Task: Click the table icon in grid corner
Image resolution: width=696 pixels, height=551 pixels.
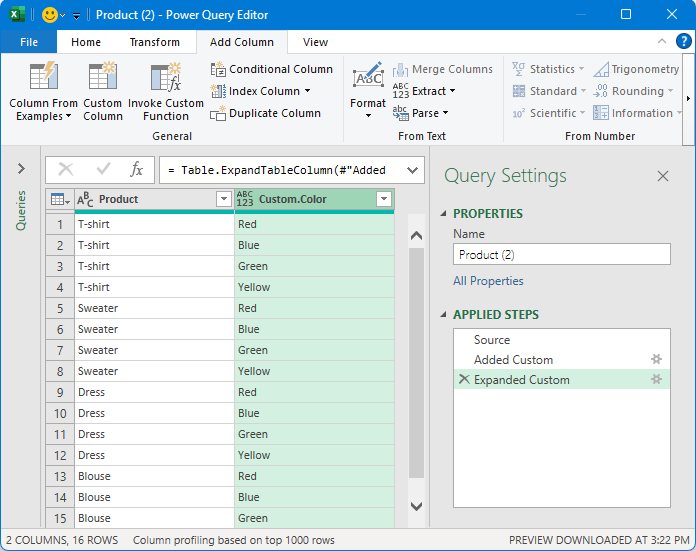Action: point(59,199)
